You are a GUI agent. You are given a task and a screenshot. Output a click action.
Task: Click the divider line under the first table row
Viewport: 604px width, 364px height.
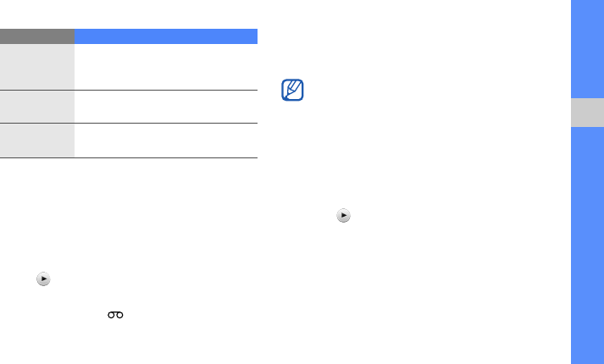129,90
